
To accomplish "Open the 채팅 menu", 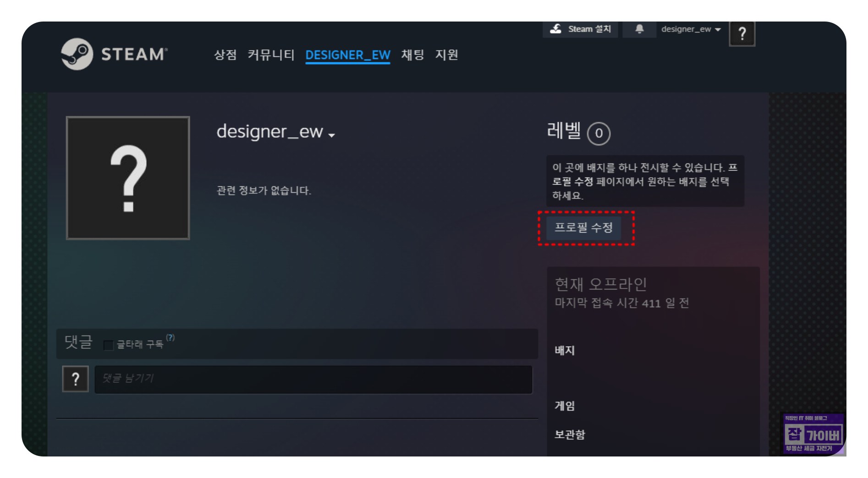I will pyautogui.click(x=412, y=55).
